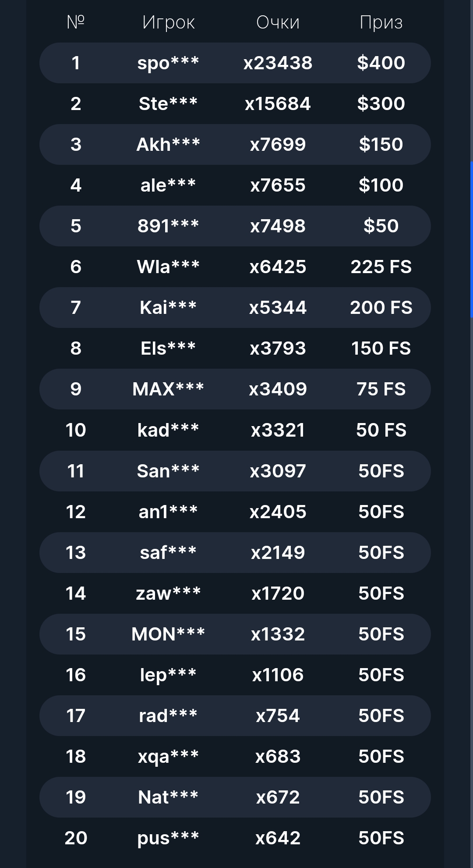Select the San*** player entry

pos(168,471)
